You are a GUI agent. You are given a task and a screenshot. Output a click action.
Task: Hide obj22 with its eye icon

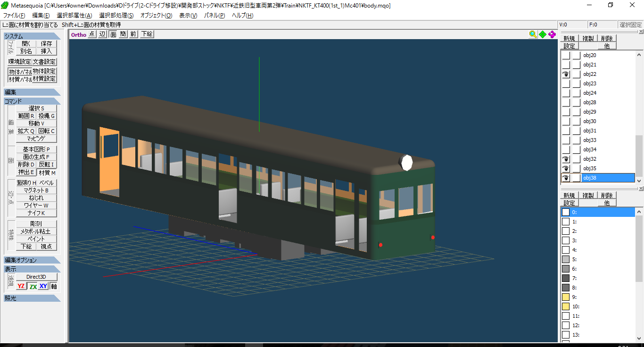[566, 74]
